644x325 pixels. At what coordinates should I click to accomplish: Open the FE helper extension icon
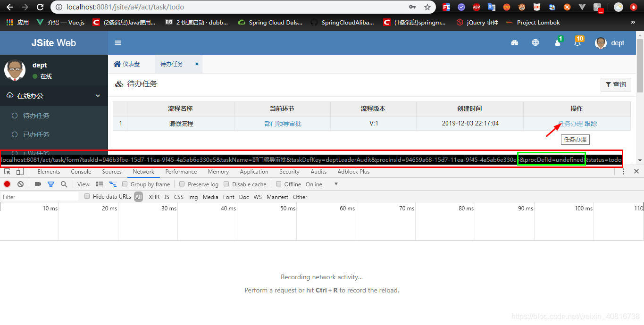[x=446, y=7]
